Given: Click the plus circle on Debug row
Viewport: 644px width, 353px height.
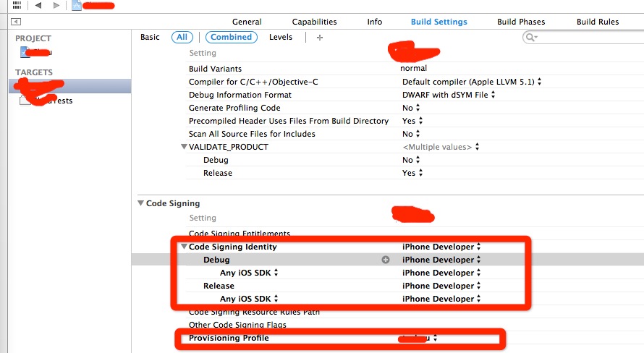Looking at the screenshot, I should (x=385, y=260).
